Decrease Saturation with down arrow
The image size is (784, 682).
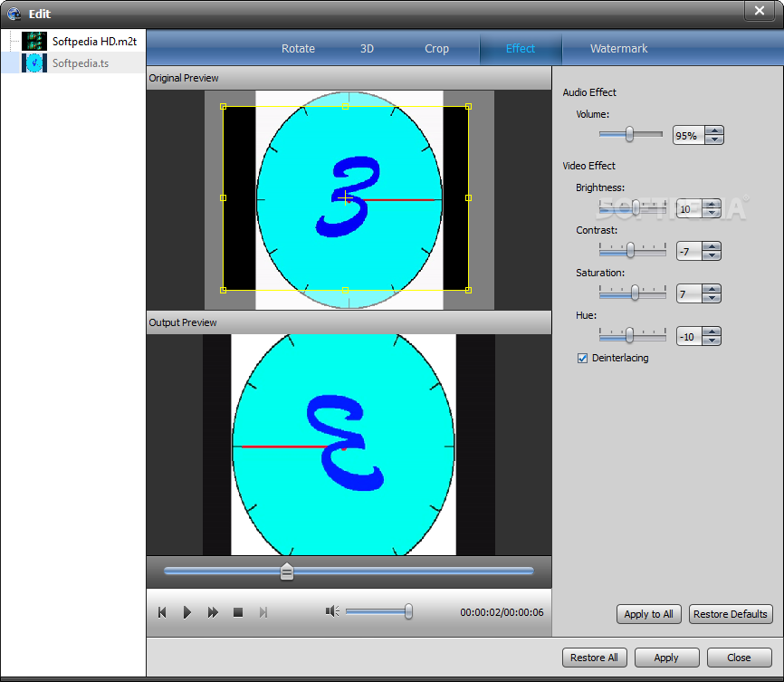[x=712, y=298]
